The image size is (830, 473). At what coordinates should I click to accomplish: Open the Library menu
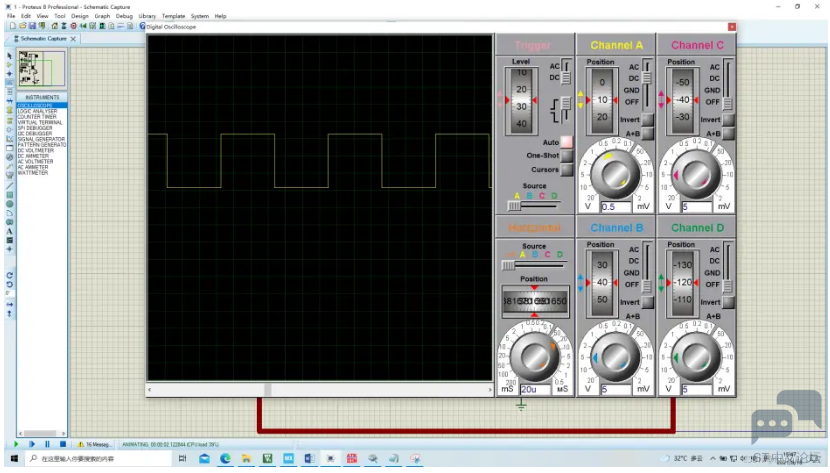pyautogui.click(x=147, y=16)
